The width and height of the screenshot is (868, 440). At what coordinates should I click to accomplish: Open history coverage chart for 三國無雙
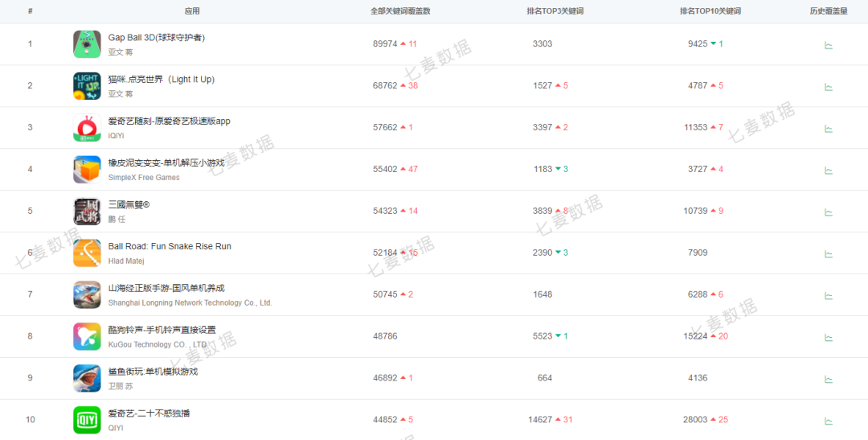pos(828,212)
